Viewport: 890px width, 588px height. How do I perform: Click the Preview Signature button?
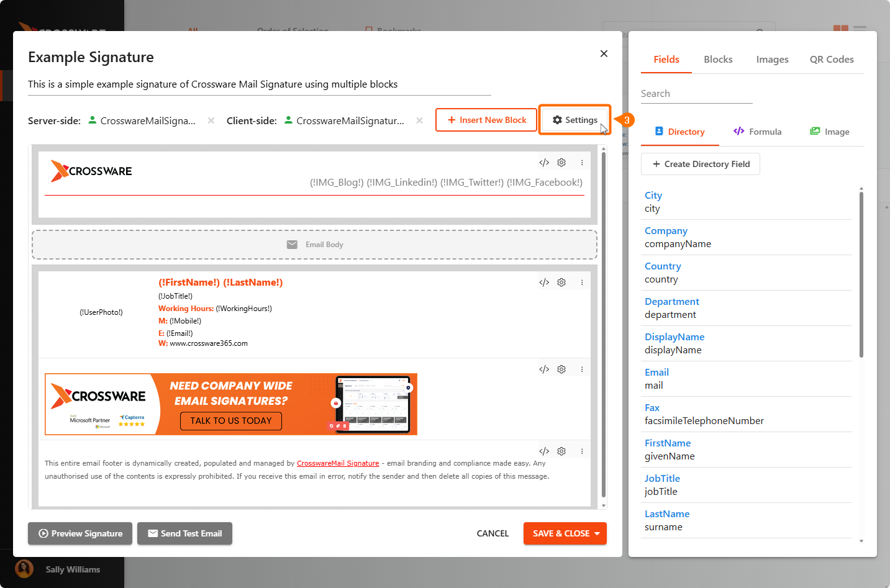[x=80, y=533]
